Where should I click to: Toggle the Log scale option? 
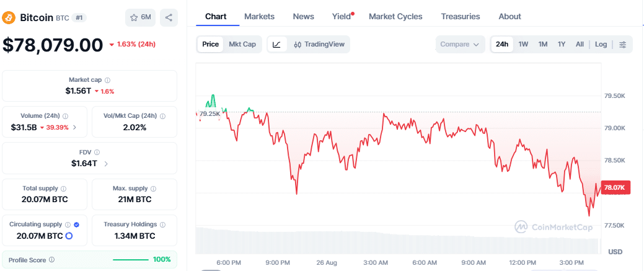click(601, 45)
